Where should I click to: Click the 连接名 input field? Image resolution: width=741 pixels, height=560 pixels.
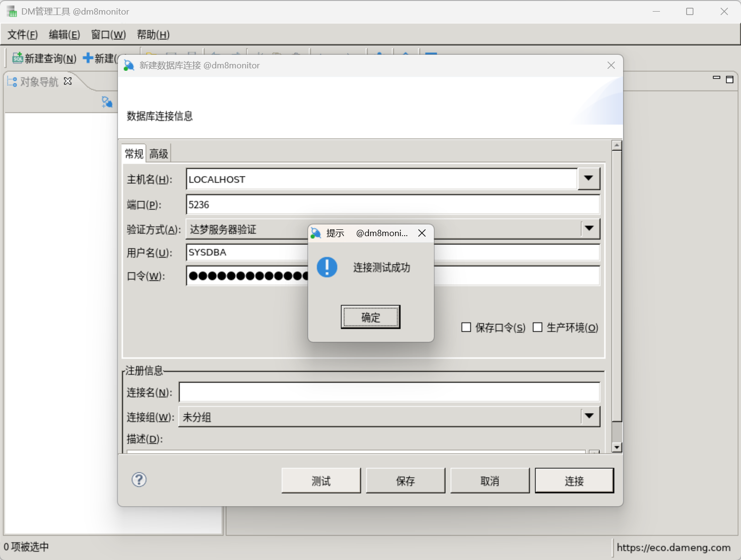[x=390, y=392]
